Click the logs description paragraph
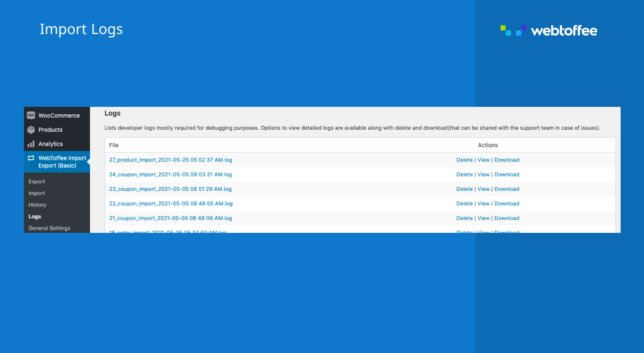 (x=352, y=128)
